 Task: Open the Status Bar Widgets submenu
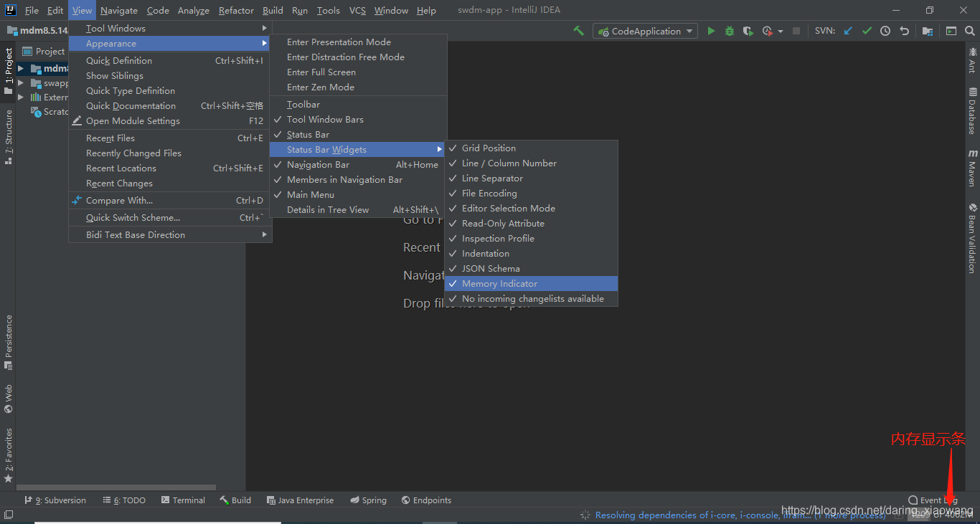click(358, 150)
